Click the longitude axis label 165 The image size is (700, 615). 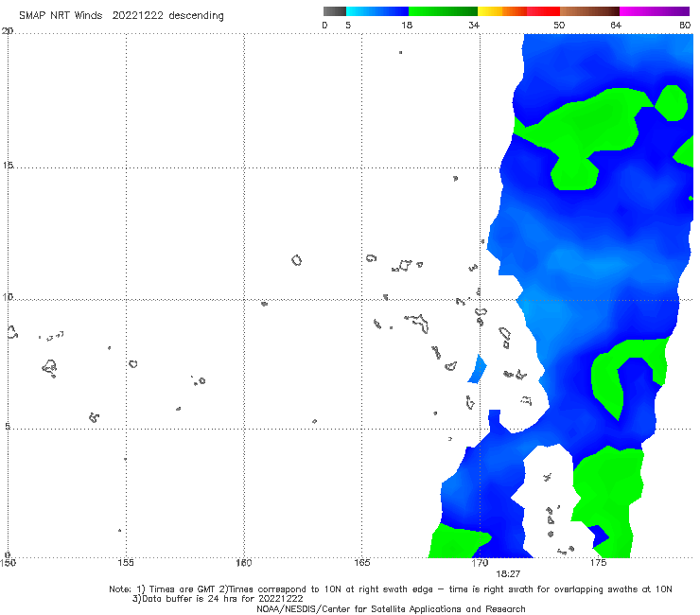coord(361,563)
